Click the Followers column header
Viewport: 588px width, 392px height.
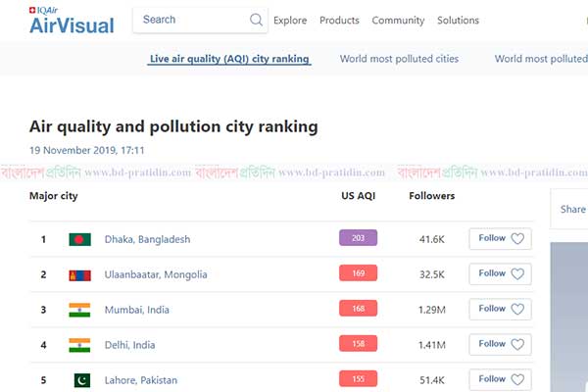(x=431, y=196)
